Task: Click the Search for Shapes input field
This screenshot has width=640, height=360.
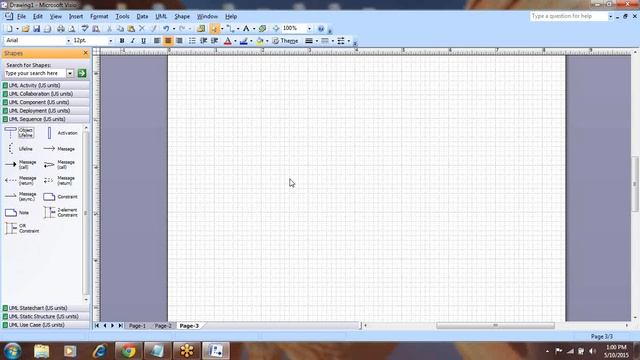Action: click(35, 73)
